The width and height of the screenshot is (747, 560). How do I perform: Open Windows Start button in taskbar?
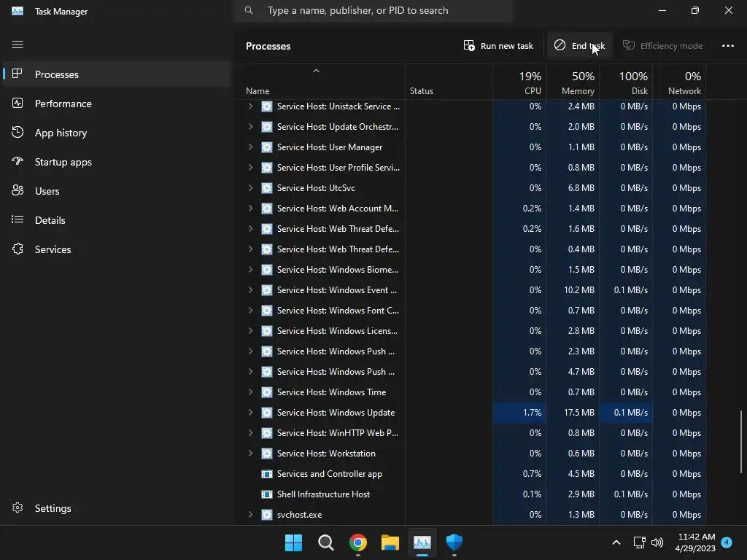pyautogui.click(x=293, y=542)
